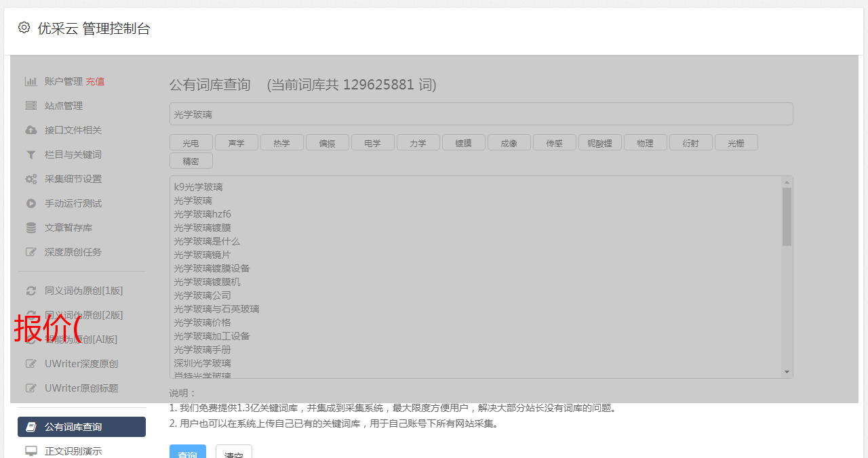Open 同义词伪原创[2版]

coord(84,315)
